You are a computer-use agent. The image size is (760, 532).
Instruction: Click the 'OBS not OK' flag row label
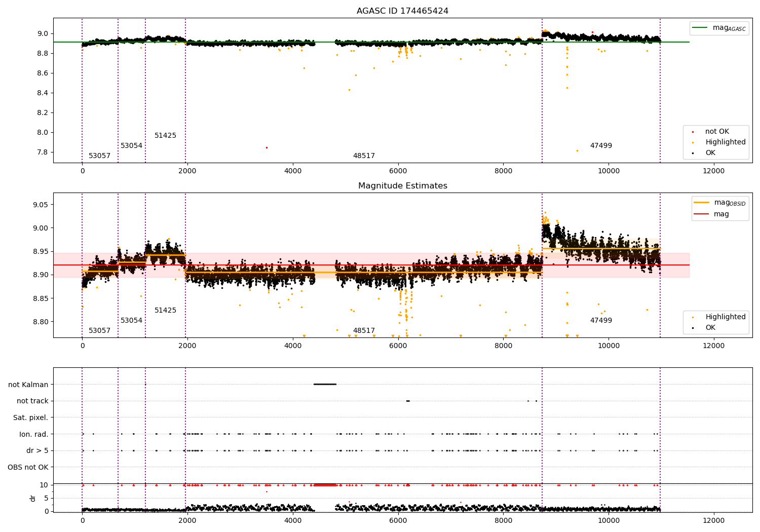click(x=28, y=467)
